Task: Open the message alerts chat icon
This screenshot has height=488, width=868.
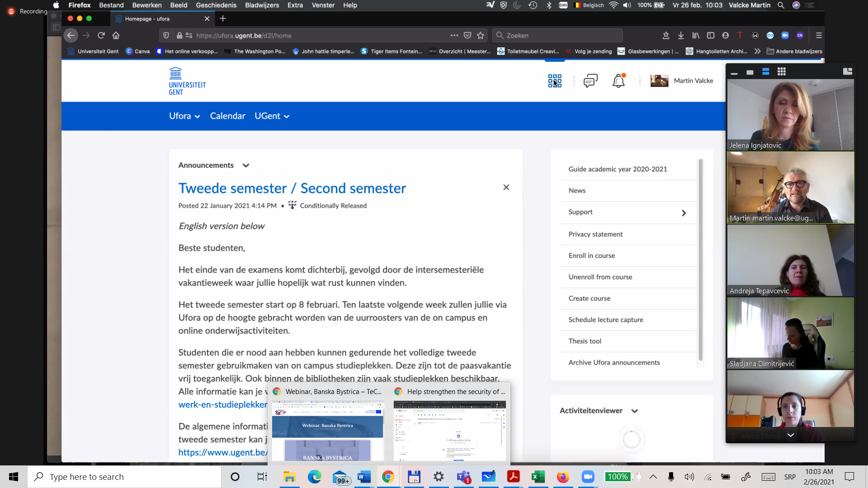Action: pyautogui.click(x=590, y=81)
